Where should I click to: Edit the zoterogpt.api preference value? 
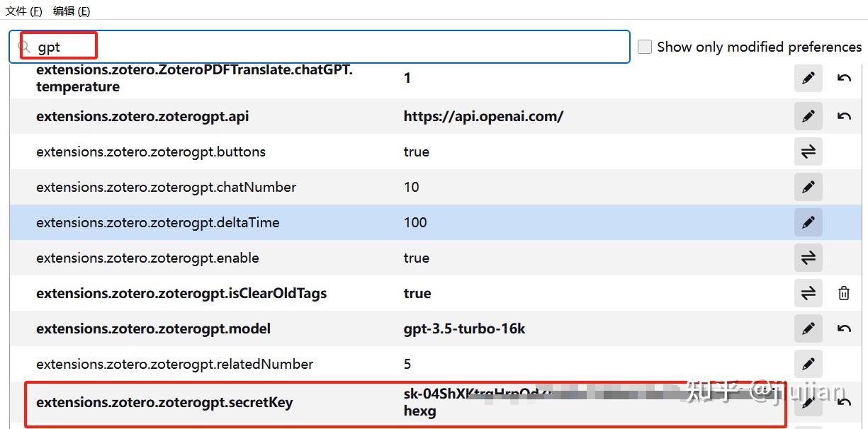pos(808,116)
